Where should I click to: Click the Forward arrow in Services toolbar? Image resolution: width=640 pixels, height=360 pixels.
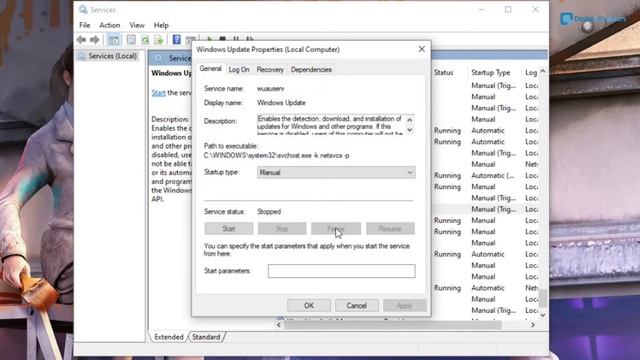tap(95, 40)
